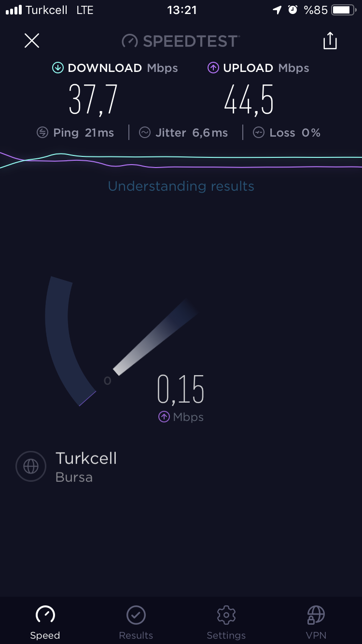
Task: Open the Understanding results link
Action: click(x=181, y=186)
